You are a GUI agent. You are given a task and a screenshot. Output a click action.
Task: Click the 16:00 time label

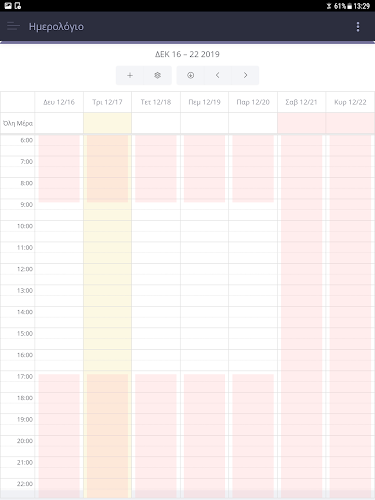[x=25, y=355]
